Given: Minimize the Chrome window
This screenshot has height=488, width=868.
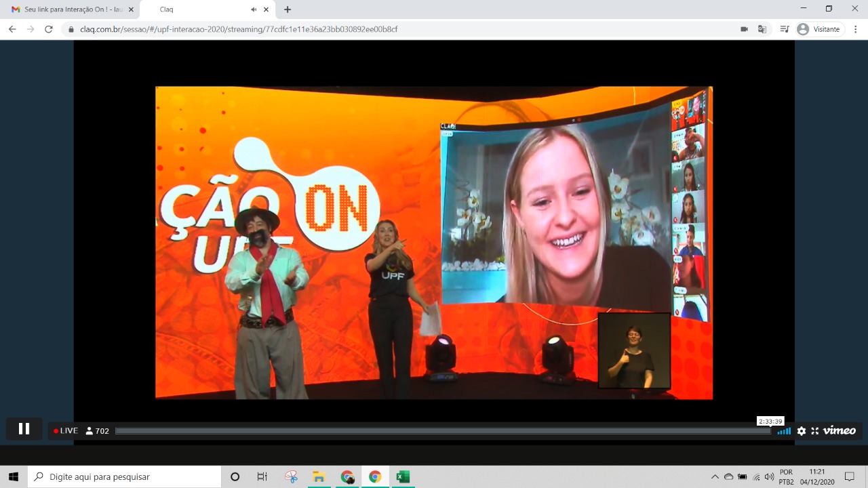Looking at the screenshot, I should (x=803, y=8).
